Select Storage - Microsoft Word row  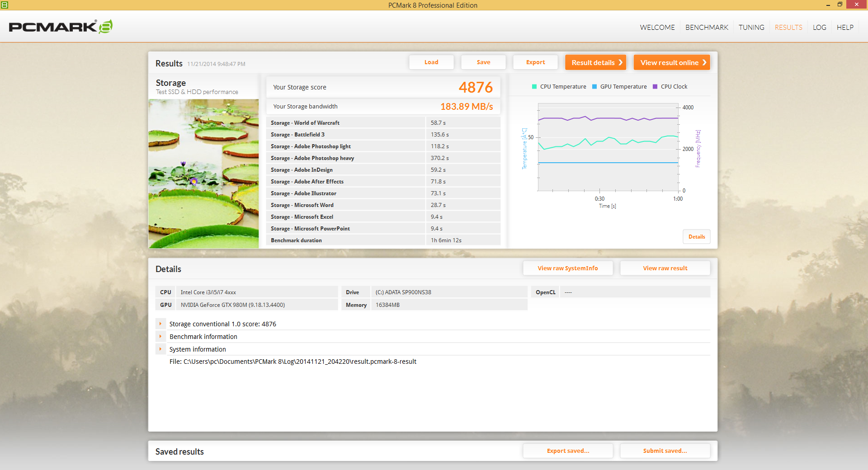tap(383, 205)
